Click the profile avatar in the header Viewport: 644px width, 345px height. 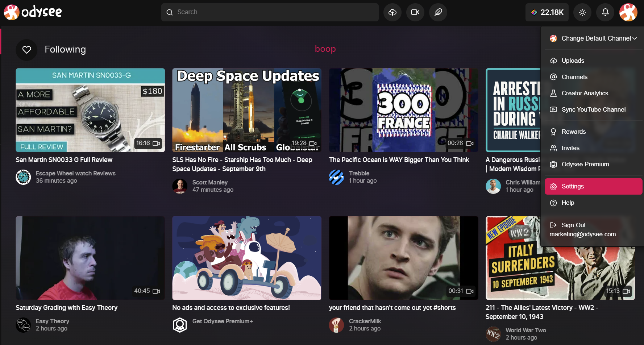628,12
